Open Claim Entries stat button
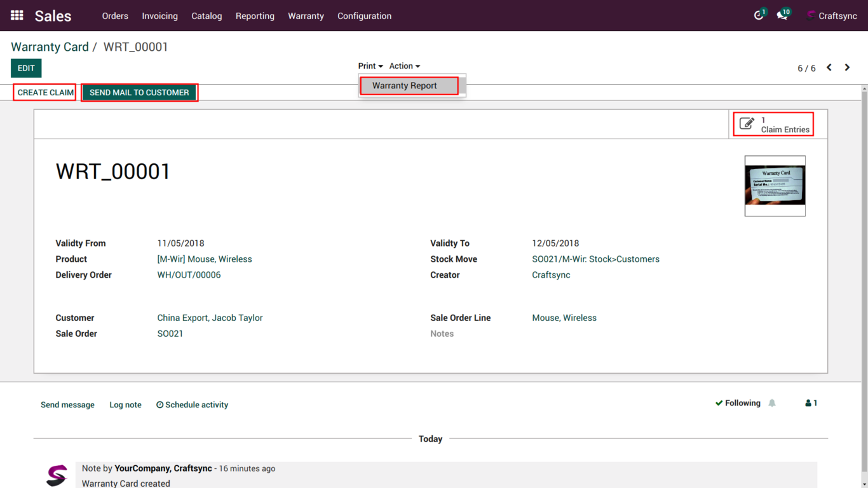 pyautogui.click(x=773, y=125)
